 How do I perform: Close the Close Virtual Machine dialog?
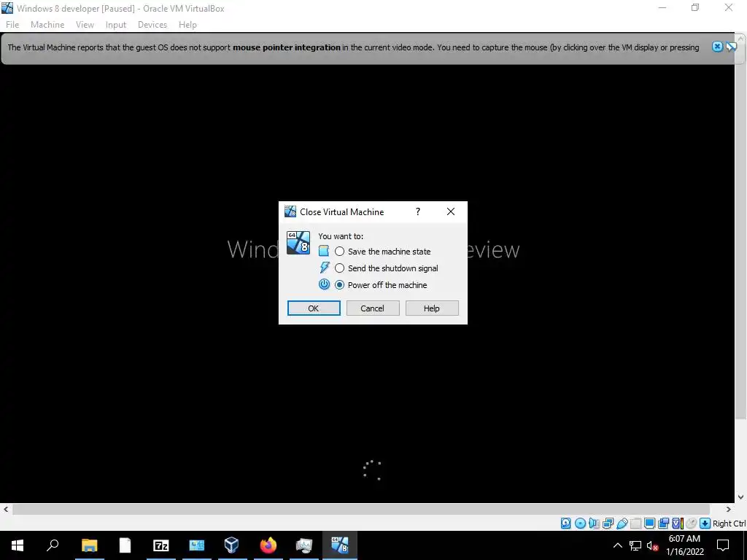coord(451,211)
